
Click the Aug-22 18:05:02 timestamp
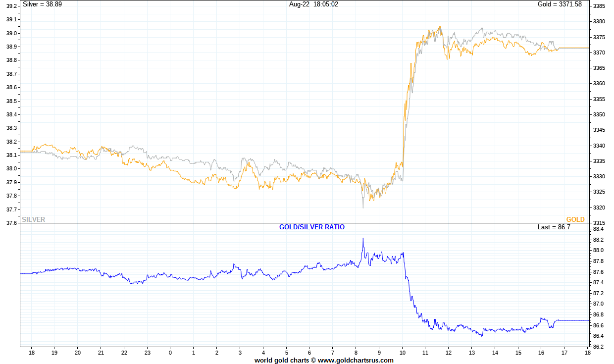(313, 4)
